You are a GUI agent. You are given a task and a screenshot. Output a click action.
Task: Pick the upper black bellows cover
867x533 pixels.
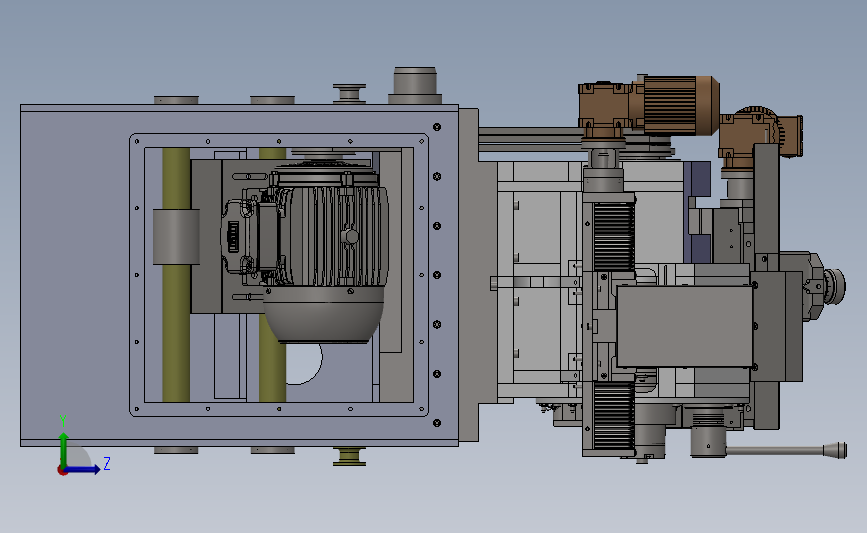click(613, 236)
